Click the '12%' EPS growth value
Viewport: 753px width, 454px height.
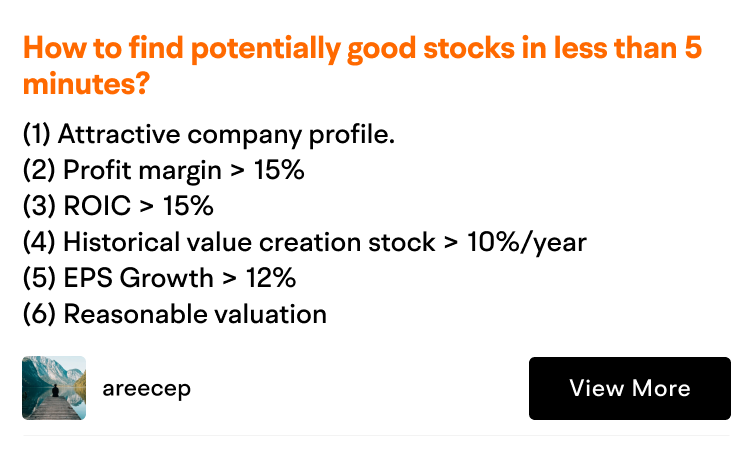pyautogui.click(x=271, y=278)
